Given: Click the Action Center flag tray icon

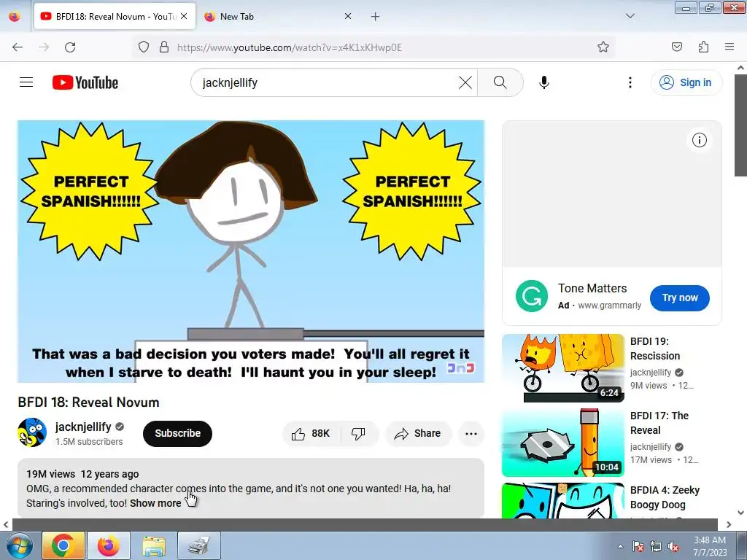Looking at the screenshot, I should point(638,546).
